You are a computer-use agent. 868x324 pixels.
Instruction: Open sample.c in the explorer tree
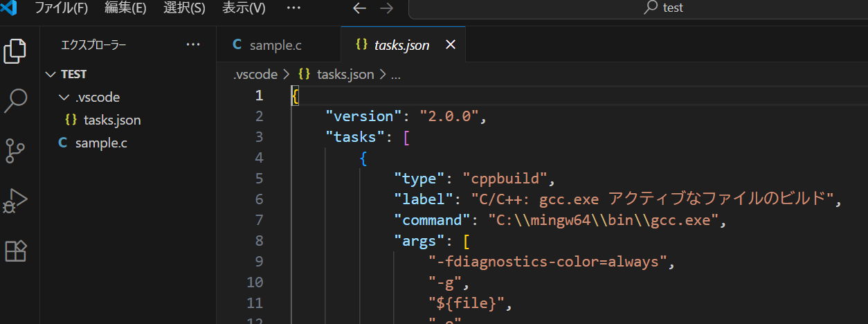pos(128,143)
